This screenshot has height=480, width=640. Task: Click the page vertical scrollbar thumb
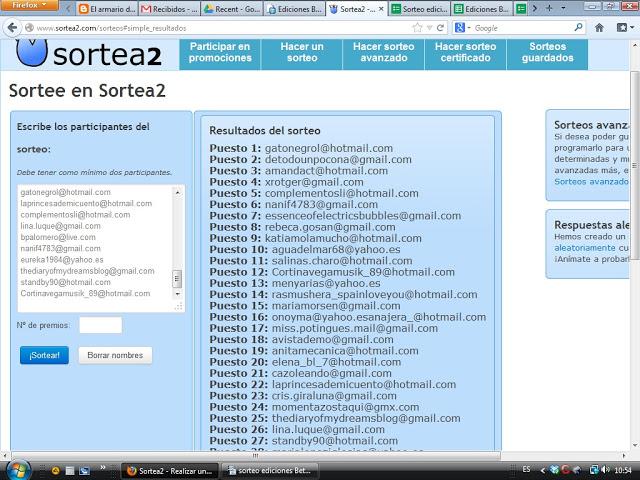[x=634, y=165]
